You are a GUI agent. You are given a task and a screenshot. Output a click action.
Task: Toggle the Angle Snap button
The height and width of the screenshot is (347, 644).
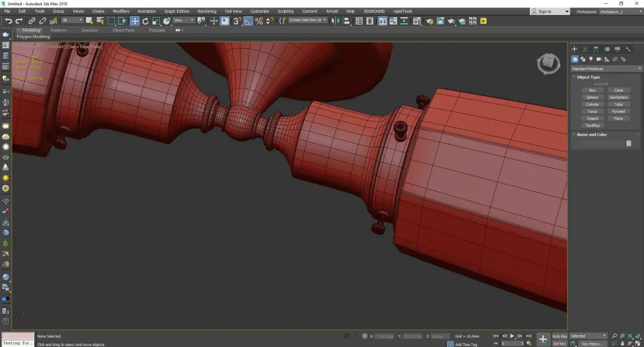pyautogui.click(x=248, y=21)
